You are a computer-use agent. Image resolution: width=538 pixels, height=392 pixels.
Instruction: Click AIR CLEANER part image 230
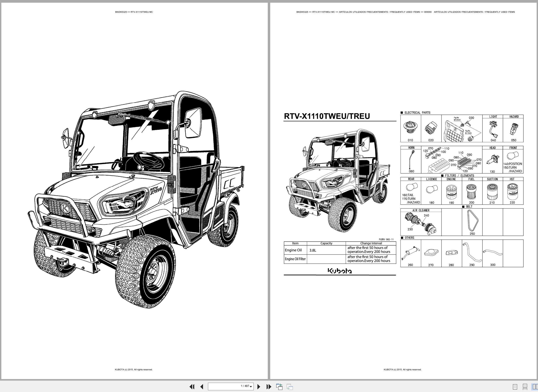click(x=421, y=223)
